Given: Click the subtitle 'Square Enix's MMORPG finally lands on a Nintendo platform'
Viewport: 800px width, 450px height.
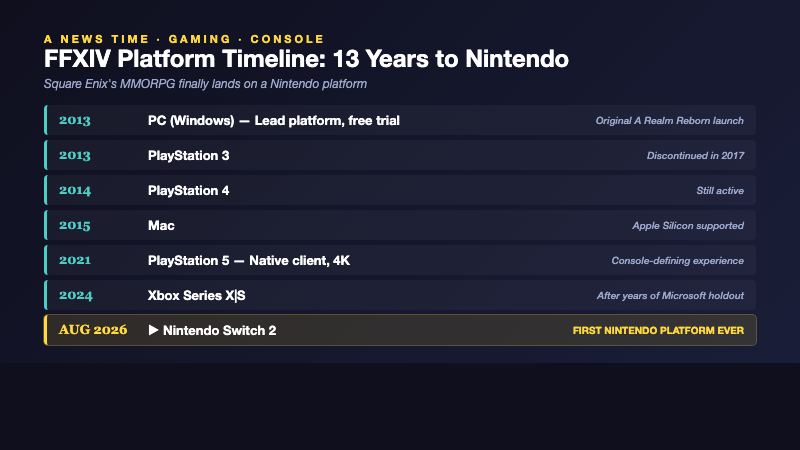Looking at the screenshot, I should pos(205,84).
